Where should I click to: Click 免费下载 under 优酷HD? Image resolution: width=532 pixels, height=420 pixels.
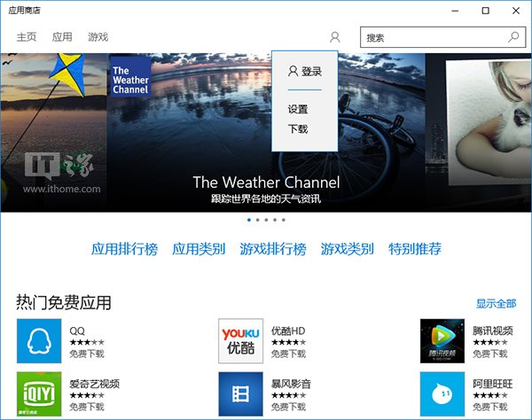pos(288,354)
